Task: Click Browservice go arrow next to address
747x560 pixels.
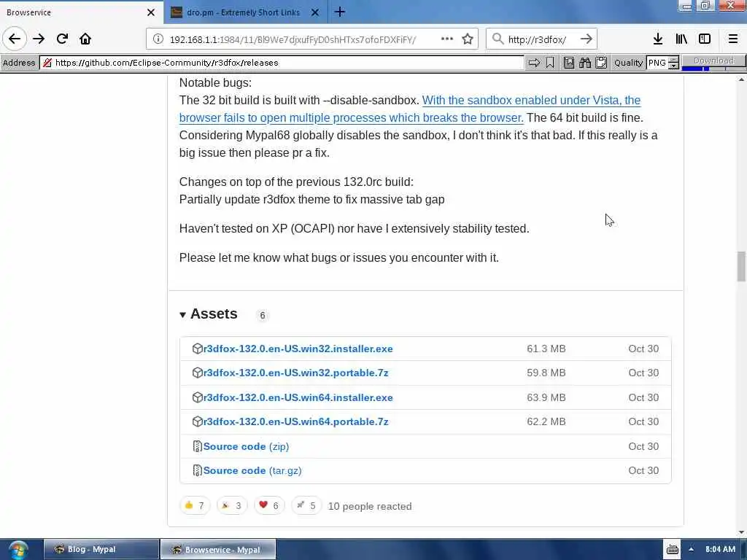Action: pos(534,63)
